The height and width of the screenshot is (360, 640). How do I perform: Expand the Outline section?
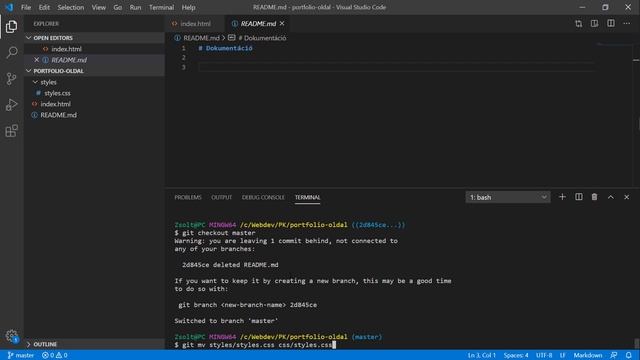click(94, 344)
